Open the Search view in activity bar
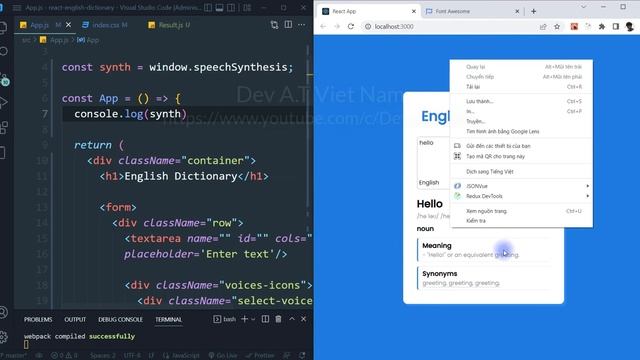The image size is (640, 360). tap(3, 51)
